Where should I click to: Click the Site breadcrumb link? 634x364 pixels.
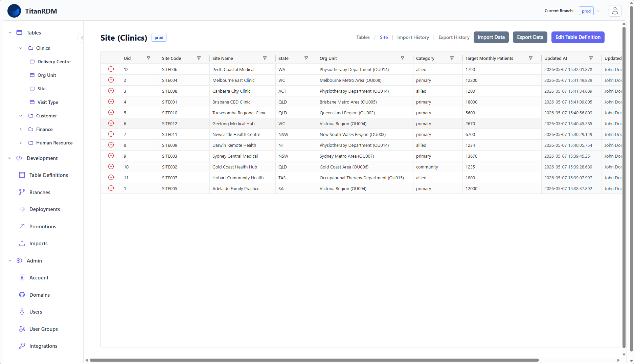point(384,37)
